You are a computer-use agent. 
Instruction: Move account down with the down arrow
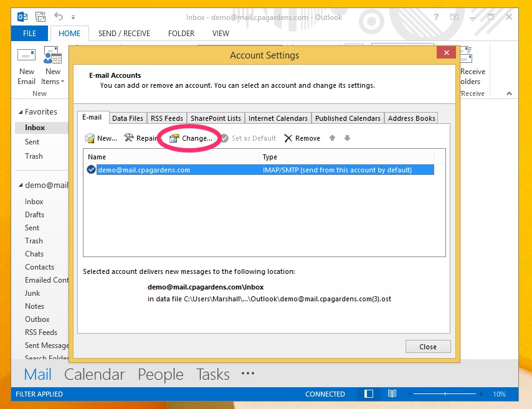tap(347, 138)
